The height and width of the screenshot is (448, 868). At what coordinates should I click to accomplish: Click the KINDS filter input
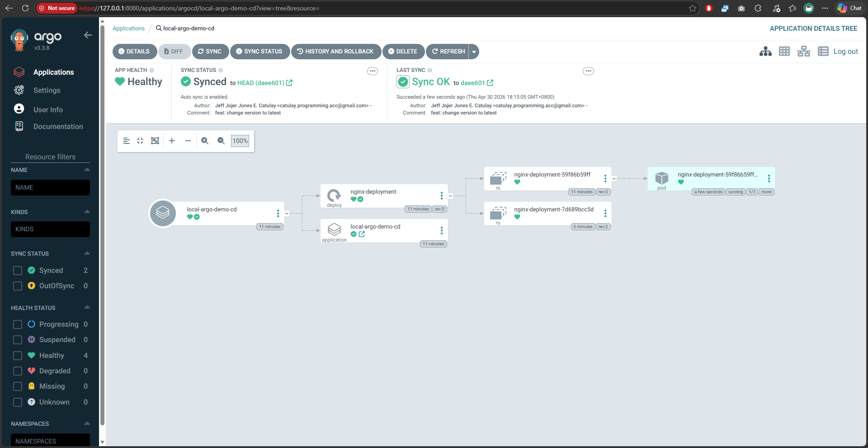pos(50,229)
